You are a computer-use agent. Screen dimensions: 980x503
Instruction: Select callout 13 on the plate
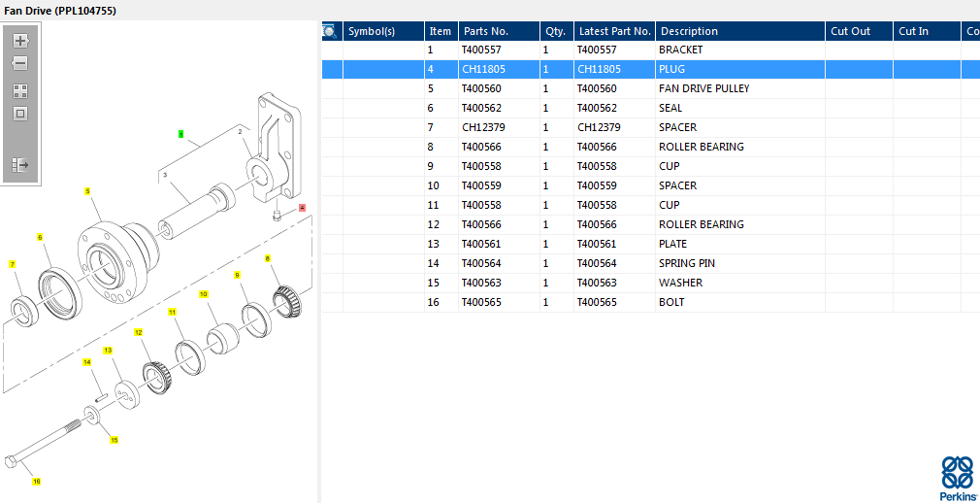point(108,350)
